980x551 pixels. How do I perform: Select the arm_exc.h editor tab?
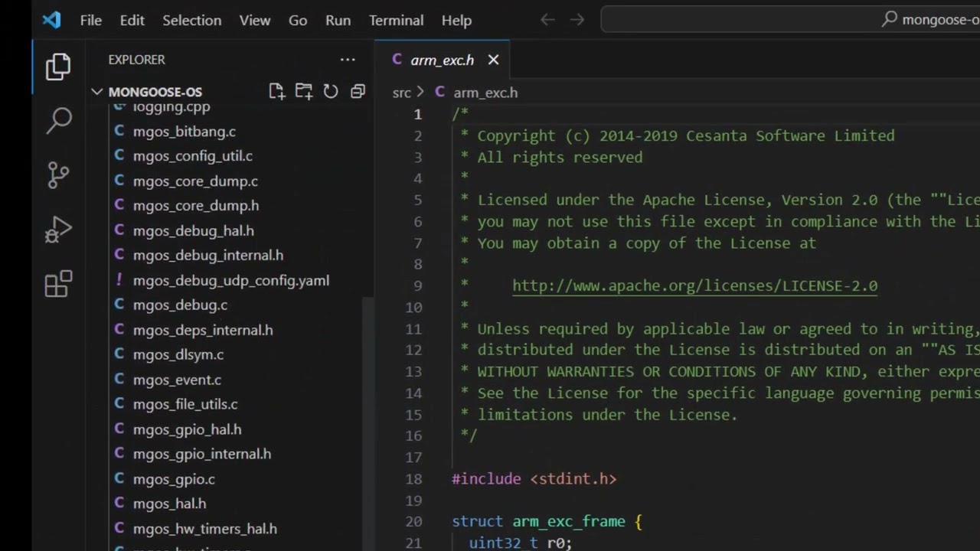pos(442,60)
